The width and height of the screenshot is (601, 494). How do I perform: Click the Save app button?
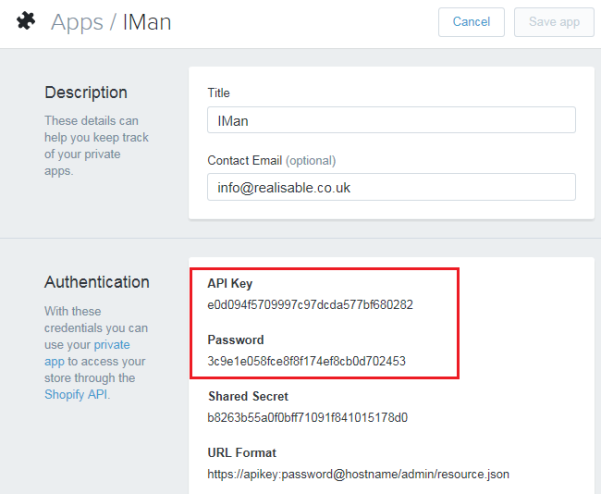click(x=554, y=22)
